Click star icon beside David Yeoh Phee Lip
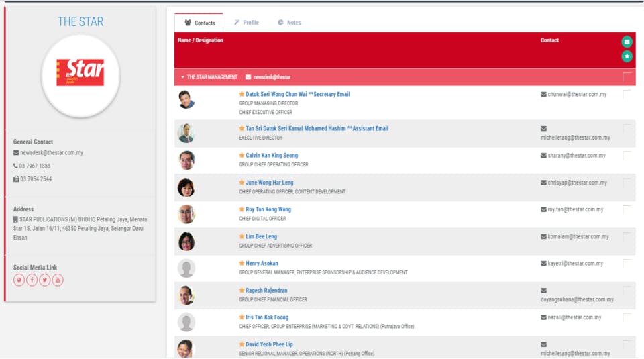The height and width of the screenshot is (359, 644). [241, 344]
